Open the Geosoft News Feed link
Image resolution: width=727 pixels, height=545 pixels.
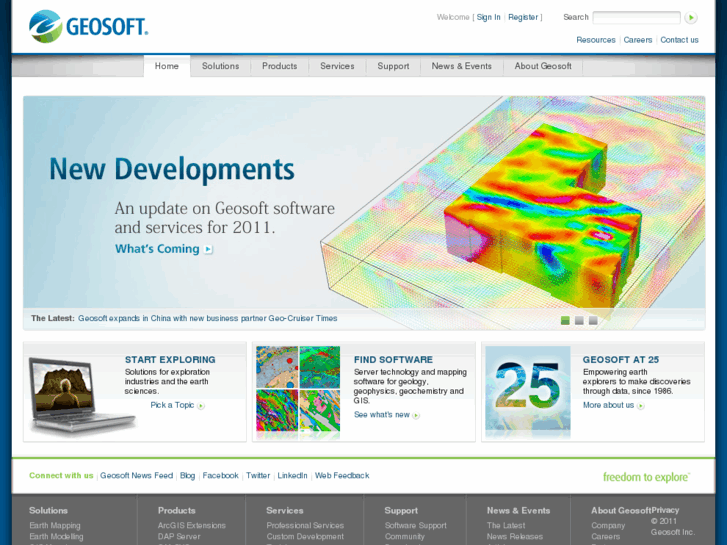click(136, 475)
